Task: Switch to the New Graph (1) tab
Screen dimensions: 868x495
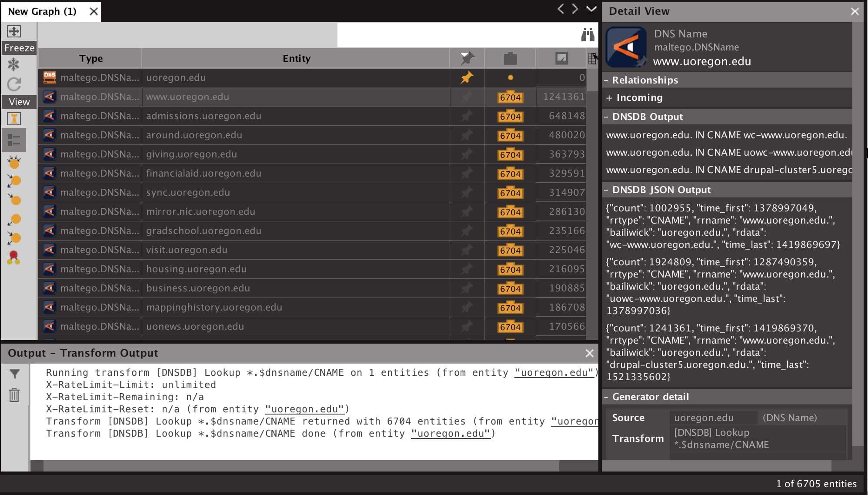Action: 42,11
